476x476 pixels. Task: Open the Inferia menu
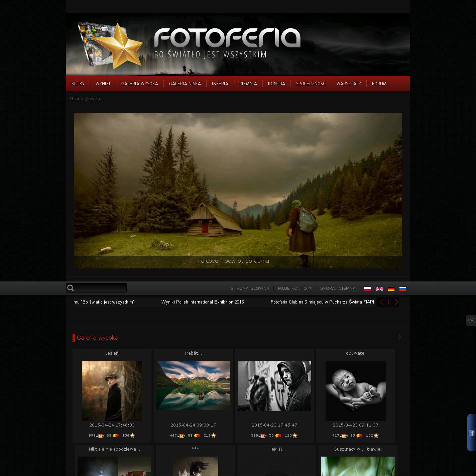pyautogui.click(x=220, y=84)
